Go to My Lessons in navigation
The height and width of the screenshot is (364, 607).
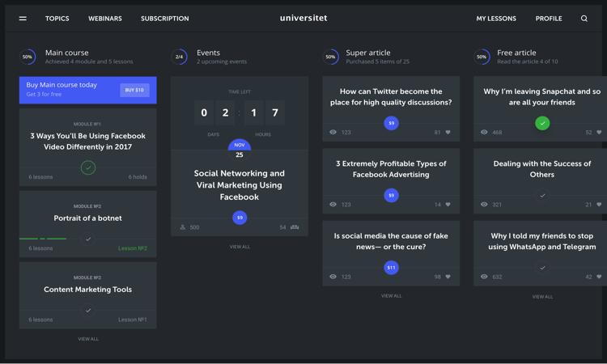tap(496, 19)
